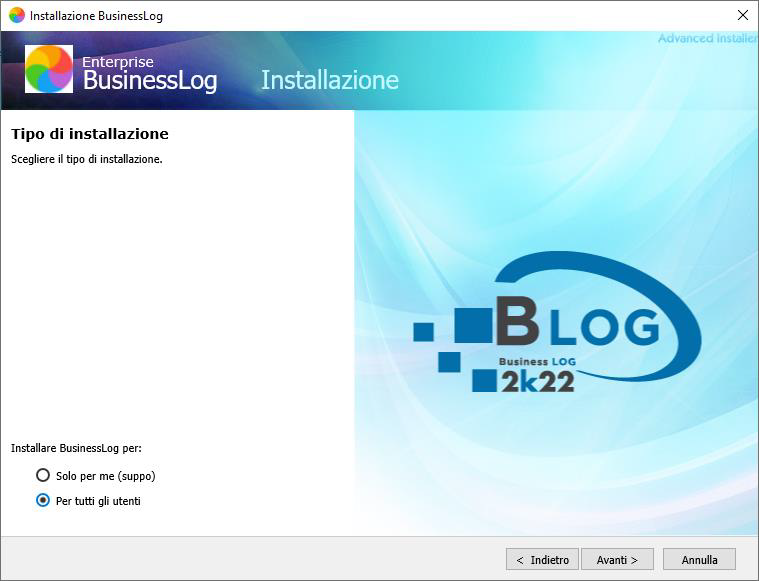This screenshot has width=759, height=581.
Task: Click the BLOG 2k22 logo graphic
Action: click(557, 322)
